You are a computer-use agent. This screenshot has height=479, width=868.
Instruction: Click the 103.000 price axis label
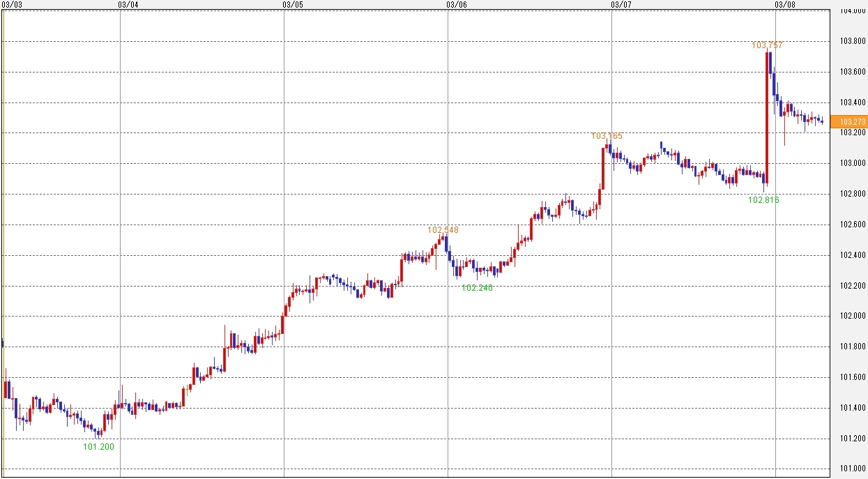[853, 163]
